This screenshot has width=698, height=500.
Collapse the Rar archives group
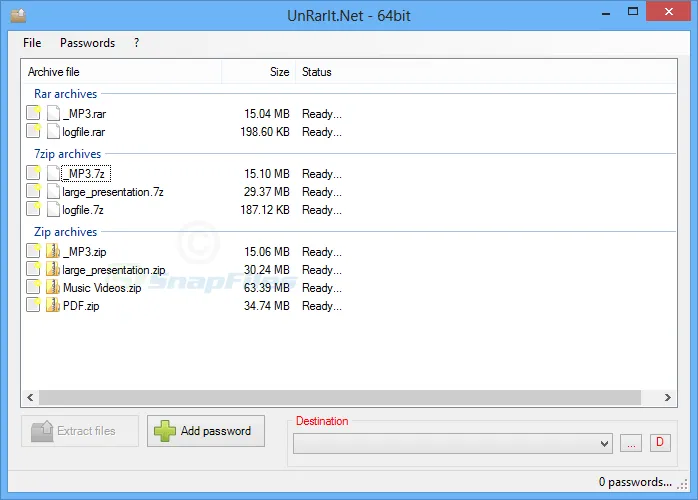[65, 94]
